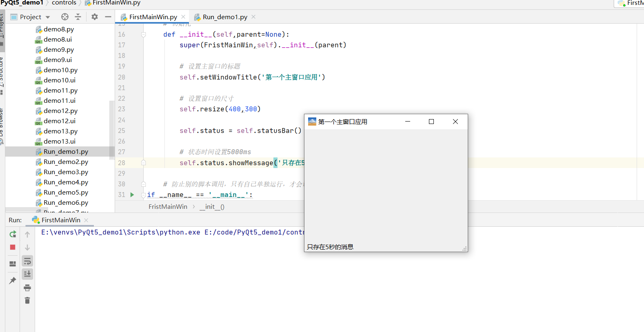
Task: Click the down arrow in Run console
Action: click(27, 247)
